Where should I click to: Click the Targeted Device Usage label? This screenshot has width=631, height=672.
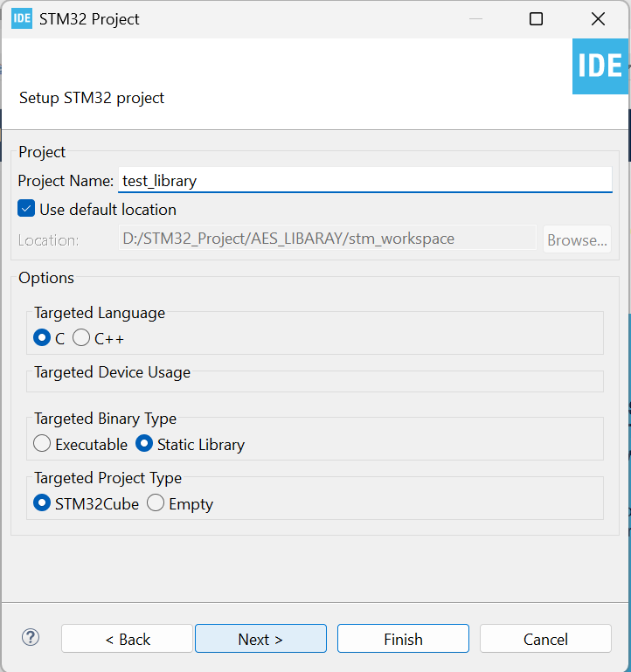coord(113,372)
